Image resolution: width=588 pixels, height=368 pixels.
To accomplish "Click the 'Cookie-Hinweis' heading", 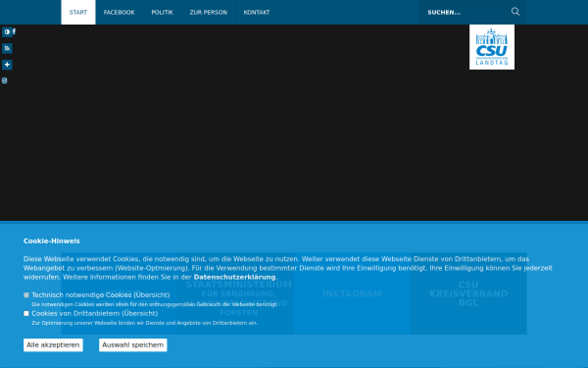I will click(51, 241).
